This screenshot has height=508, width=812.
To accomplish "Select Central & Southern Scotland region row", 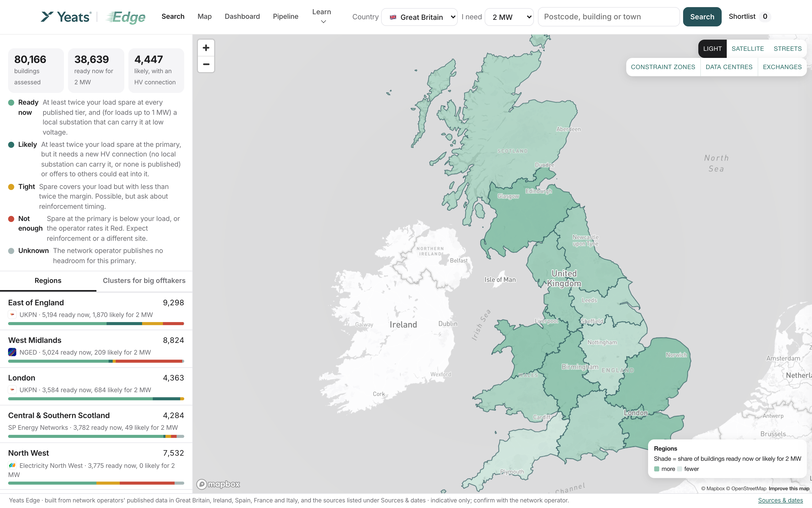I will point(96,424).
